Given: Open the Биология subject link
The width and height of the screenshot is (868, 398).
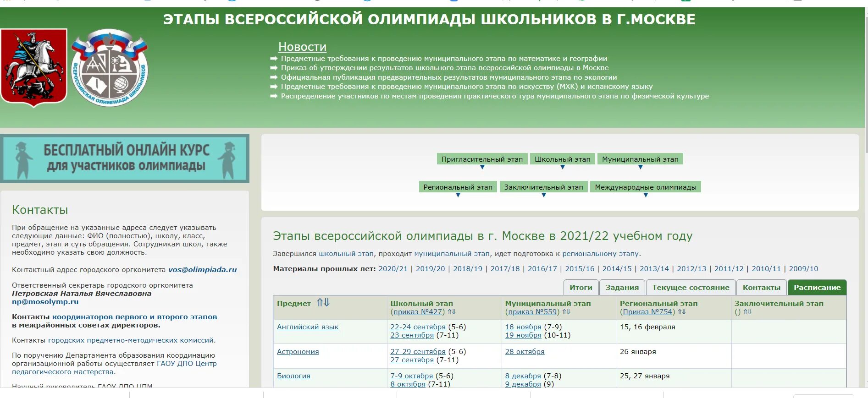Looking at the screenshot, I should click(293, 376).
